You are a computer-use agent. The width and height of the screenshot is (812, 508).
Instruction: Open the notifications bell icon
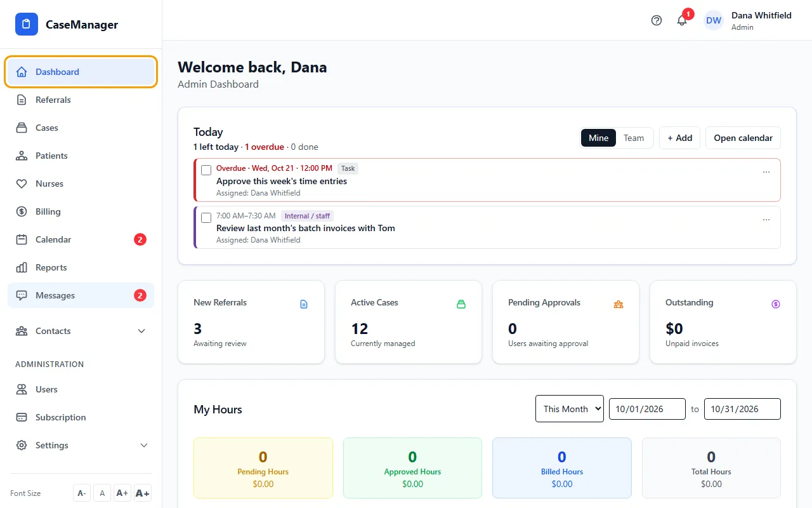pos(682,20)
